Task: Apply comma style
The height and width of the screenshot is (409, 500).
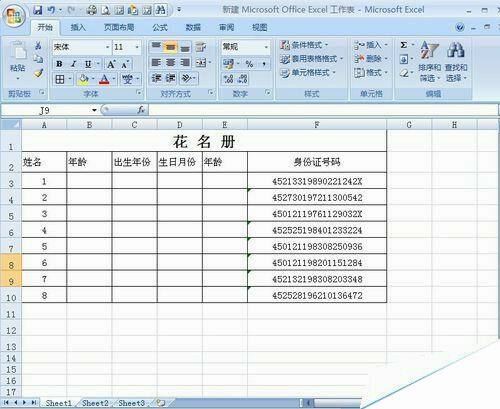Action: pos(264,63)
